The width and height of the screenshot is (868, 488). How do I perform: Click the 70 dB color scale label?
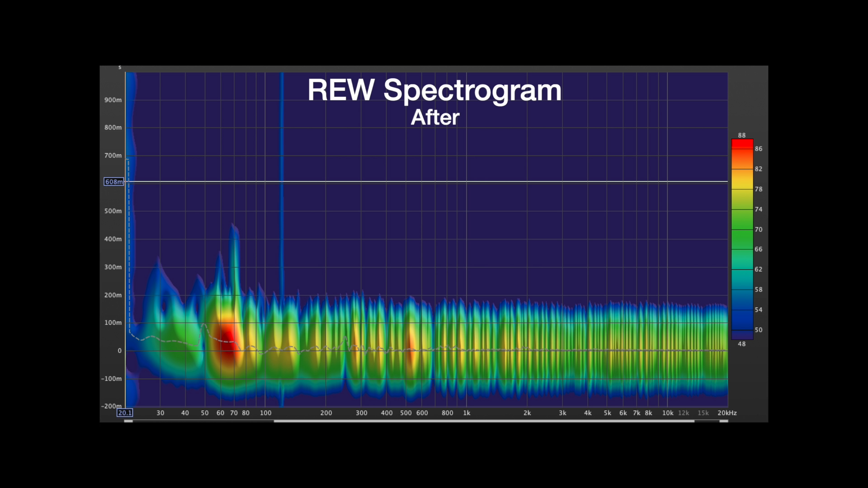759,230
